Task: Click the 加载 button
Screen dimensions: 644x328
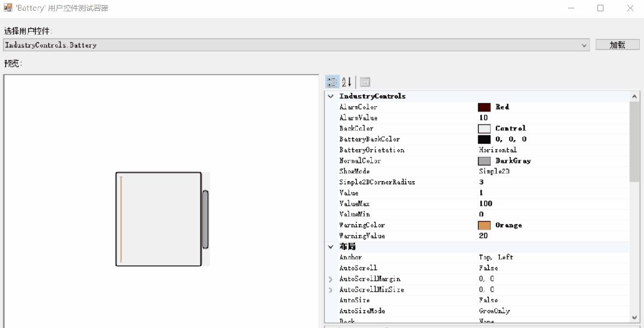Action: [617, 45]
